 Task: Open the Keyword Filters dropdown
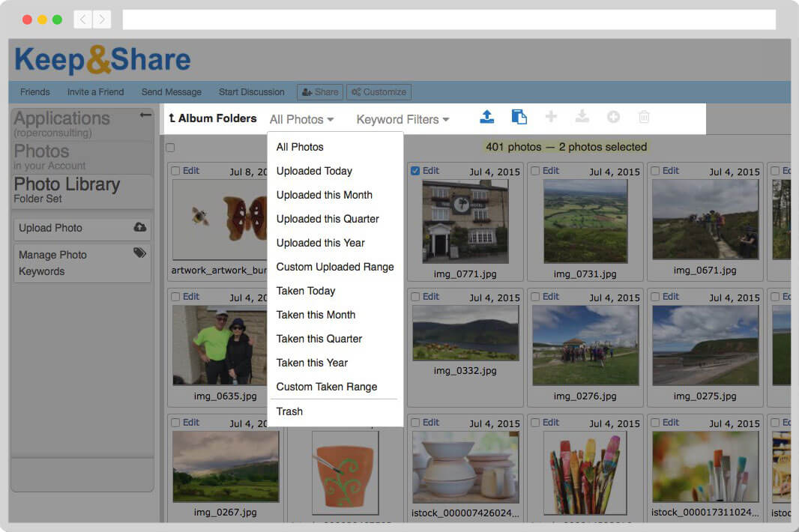(x=402, y=119)
